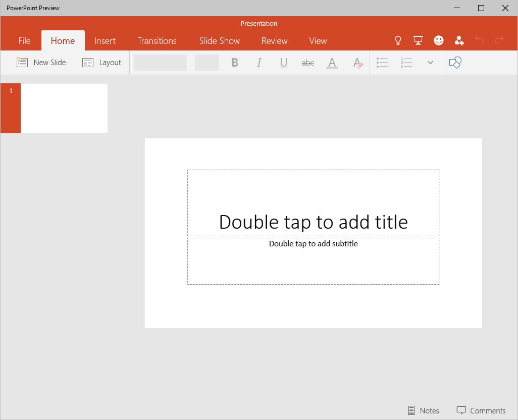Toggle italic formatting

tap(259, 63)
